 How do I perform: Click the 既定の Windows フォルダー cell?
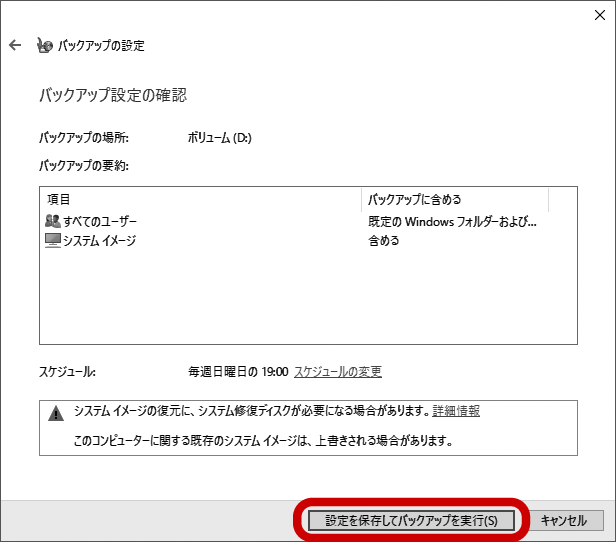point(452,221)
